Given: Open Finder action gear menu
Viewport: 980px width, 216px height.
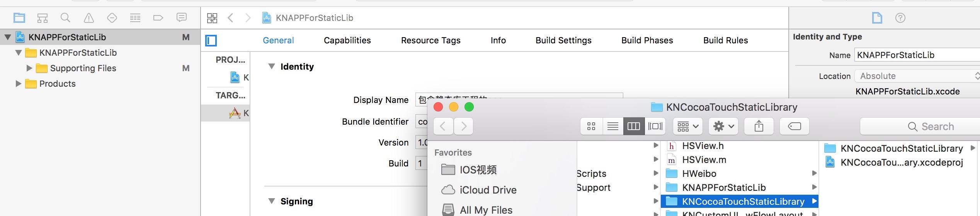Looking at the screenshot, I should [x=723, y=126].
